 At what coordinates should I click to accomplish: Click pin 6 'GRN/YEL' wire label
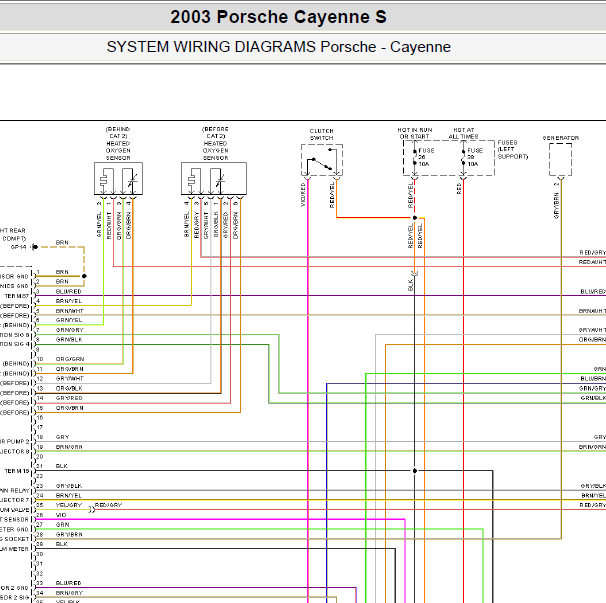point(69,320)
